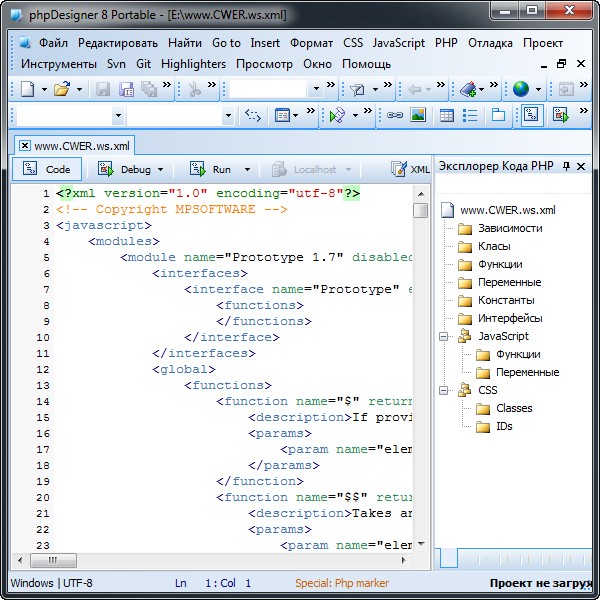Click the Run button
The height and width of the screenshot is (600, 600).
point(212,170)
